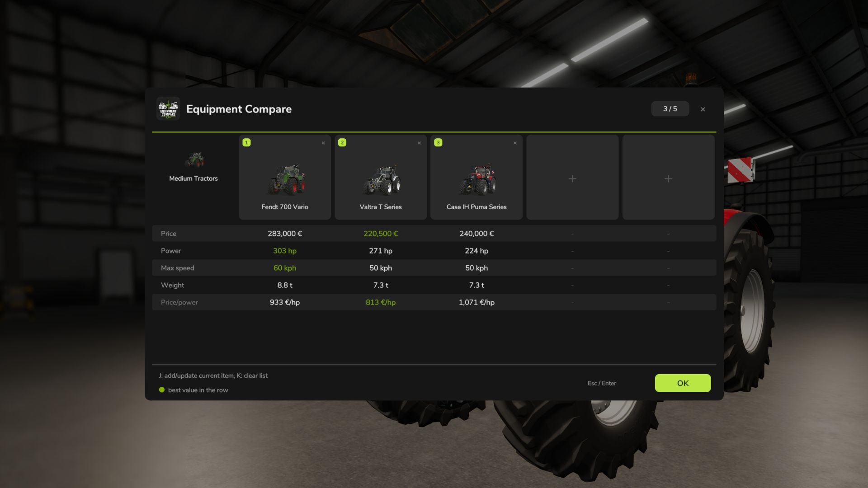Screen dimensions: 868x488
Task: Click the Valtra T Series name label
Action: click(x=381, y=207)
